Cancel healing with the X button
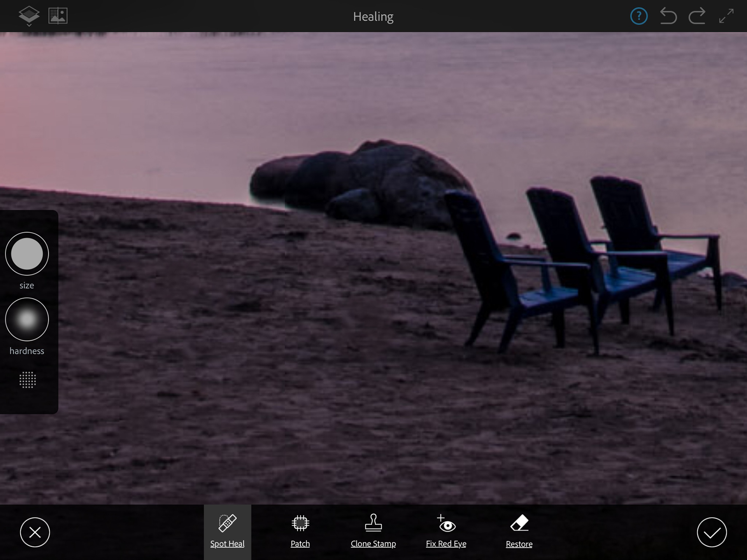The width and height of the screenshot is (747, 560). tap(35, 532)
